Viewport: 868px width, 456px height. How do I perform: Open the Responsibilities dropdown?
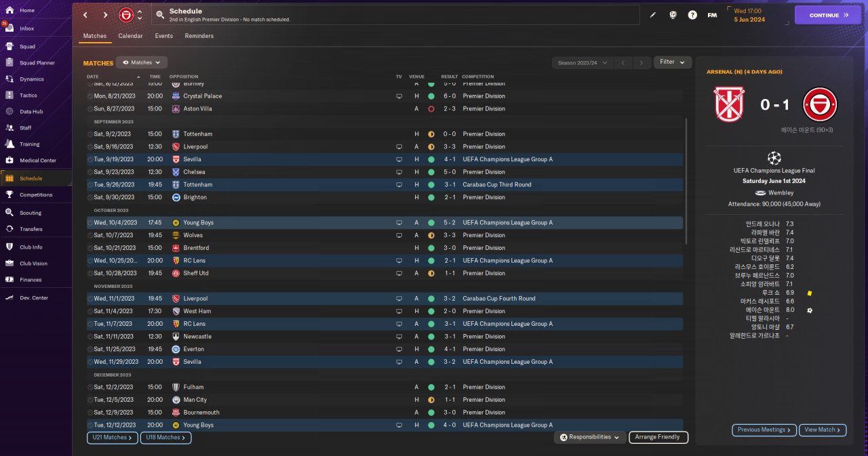point(589,437)
